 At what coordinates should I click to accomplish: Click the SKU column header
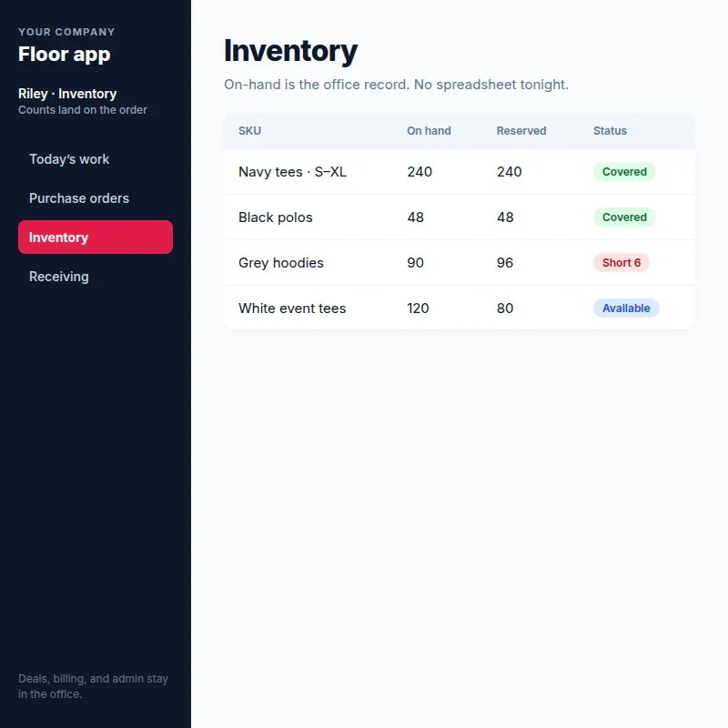(x=249, y=131)
